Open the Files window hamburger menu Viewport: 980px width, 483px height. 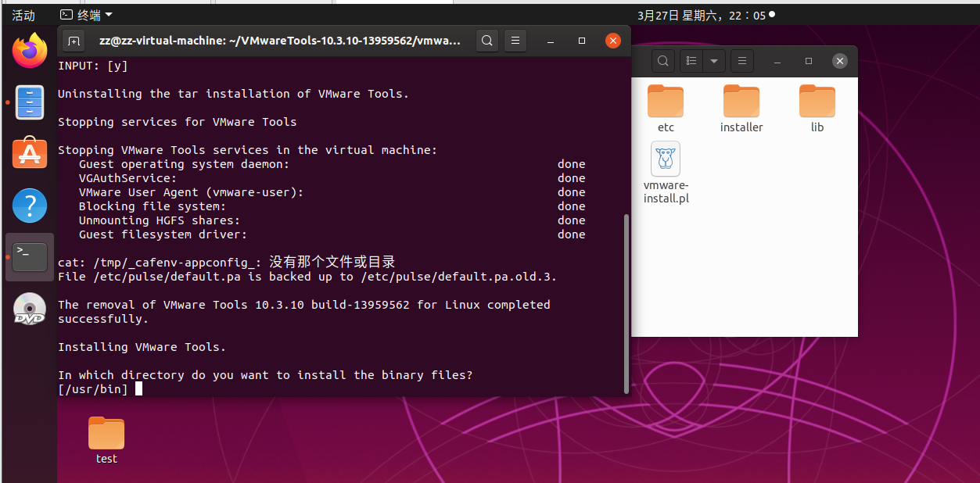pyautogui.click(x=741, y=60)
